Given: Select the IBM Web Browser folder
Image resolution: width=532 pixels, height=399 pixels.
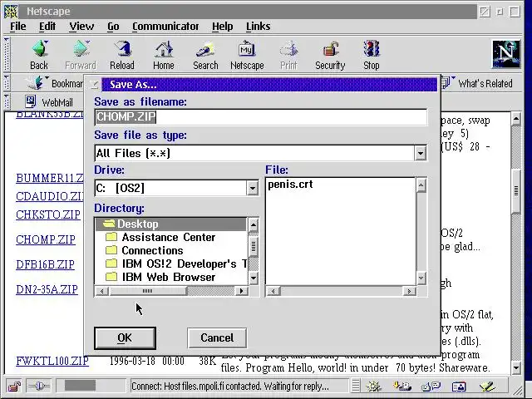Looking at the screenshot, I should [x=171, y=277].
